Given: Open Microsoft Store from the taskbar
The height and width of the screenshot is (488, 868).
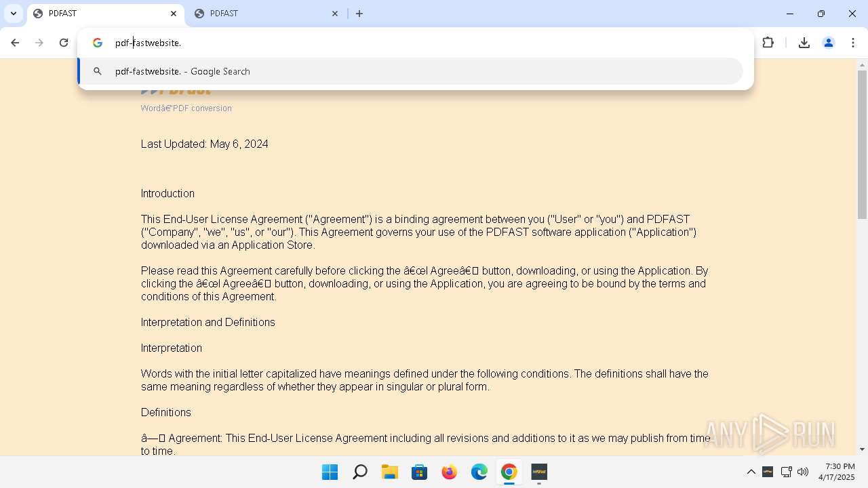Looking at the screenshot, I should click(x=420, y=472).
